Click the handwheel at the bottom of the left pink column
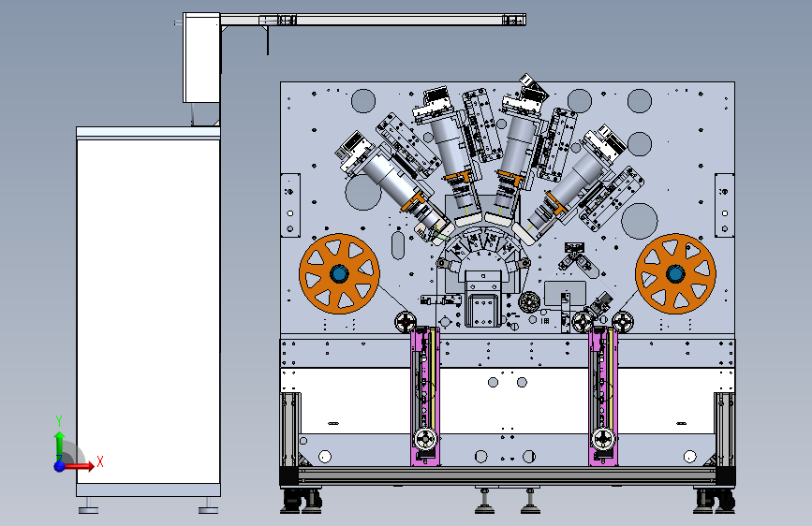This screenshot has height=526, width=812. click(425, 440)
